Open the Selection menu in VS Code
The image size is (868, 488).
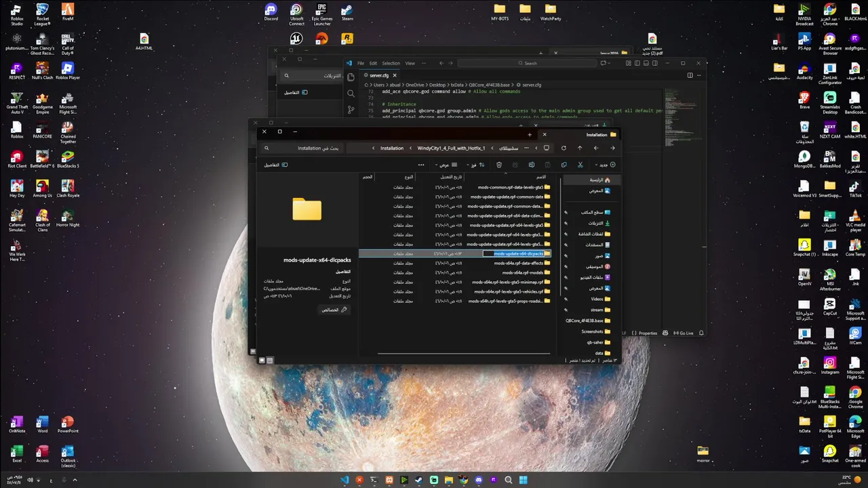(x=391, y=63)
